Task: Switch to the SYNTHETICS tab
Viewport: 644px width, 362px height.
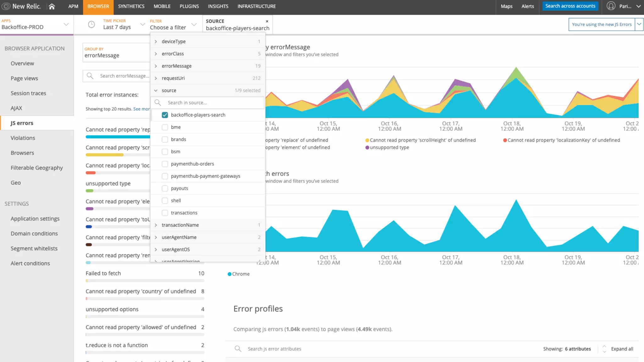Action: pos(131,6)
